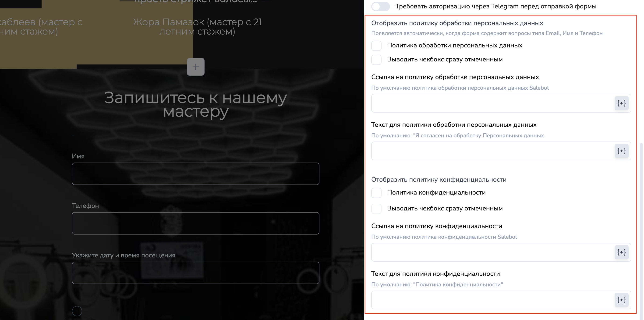Viewport: 644px width, 320px height.
Task: Click privacy policy link input field
Action: (492, 252)
